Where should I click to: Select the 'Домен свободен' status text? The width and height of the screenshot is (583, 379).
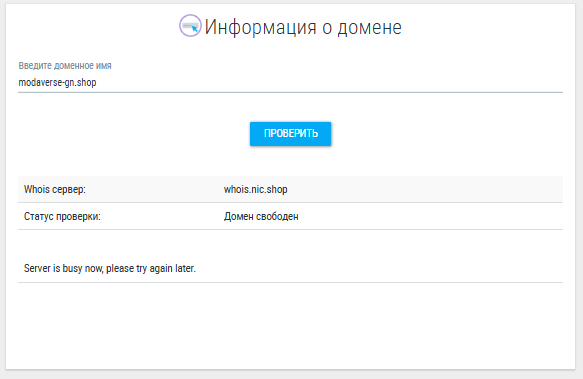261,216
